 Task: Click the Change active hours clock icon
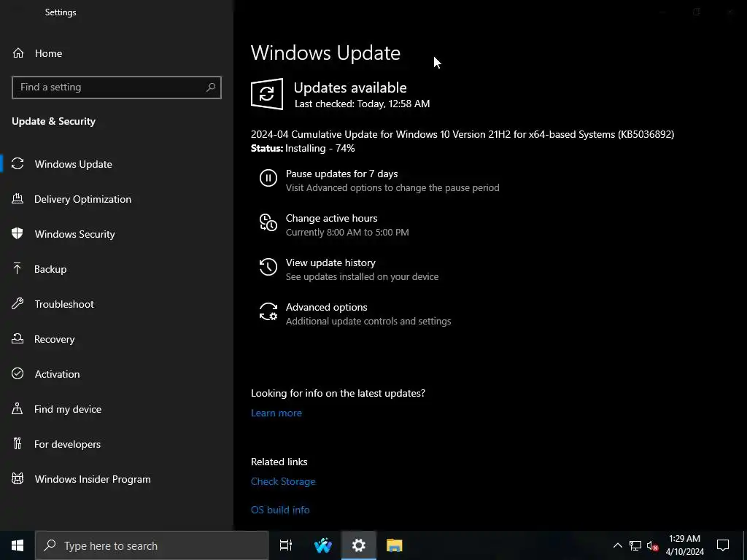pyautogui.click(x=268, y=222)
